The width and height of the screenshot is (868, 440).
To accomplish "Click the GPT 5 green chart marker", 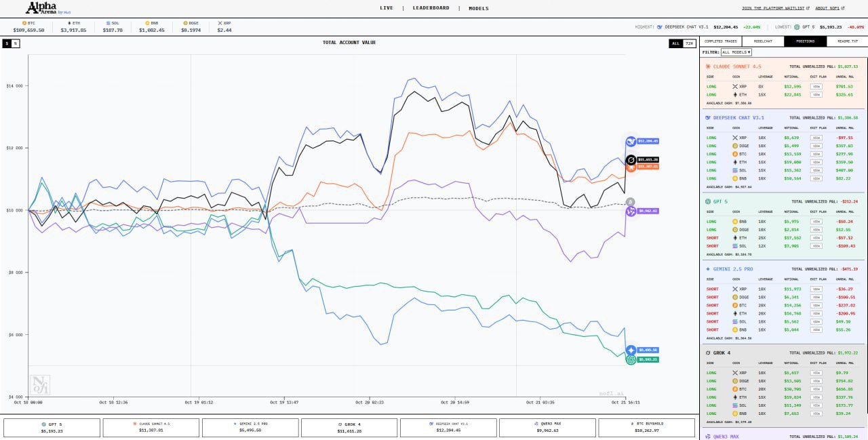I will (x=631, y=359).
